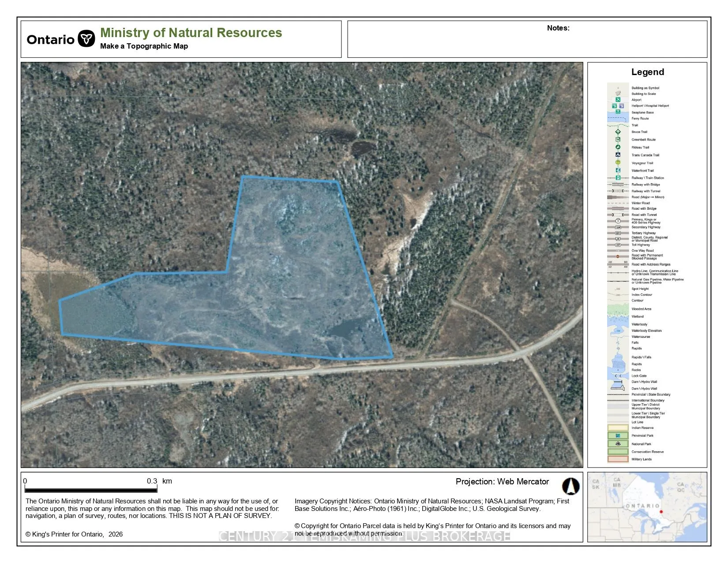The height and width of the screenshot is (563, 728).
Task: Click the north arrow compass icon
Action: [570, 486]
